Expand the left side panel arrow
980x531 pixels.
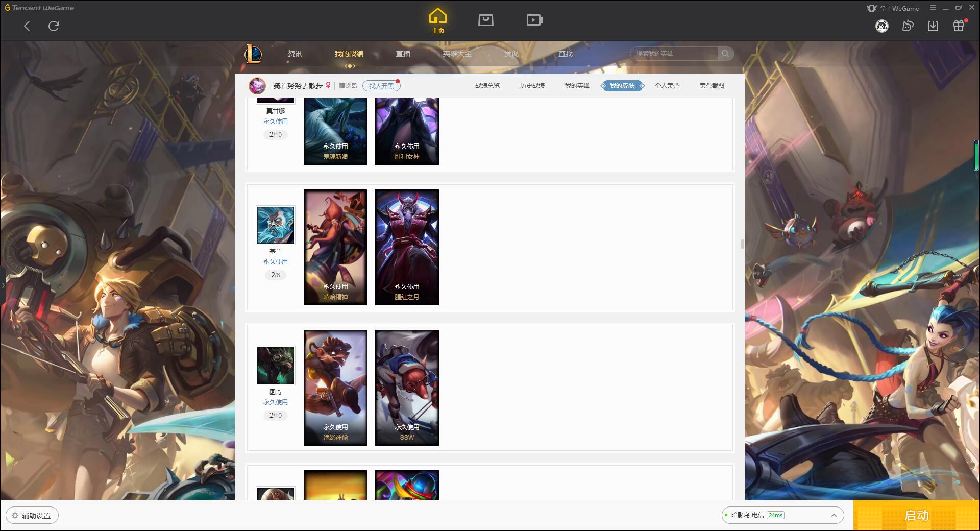[3, 285]
